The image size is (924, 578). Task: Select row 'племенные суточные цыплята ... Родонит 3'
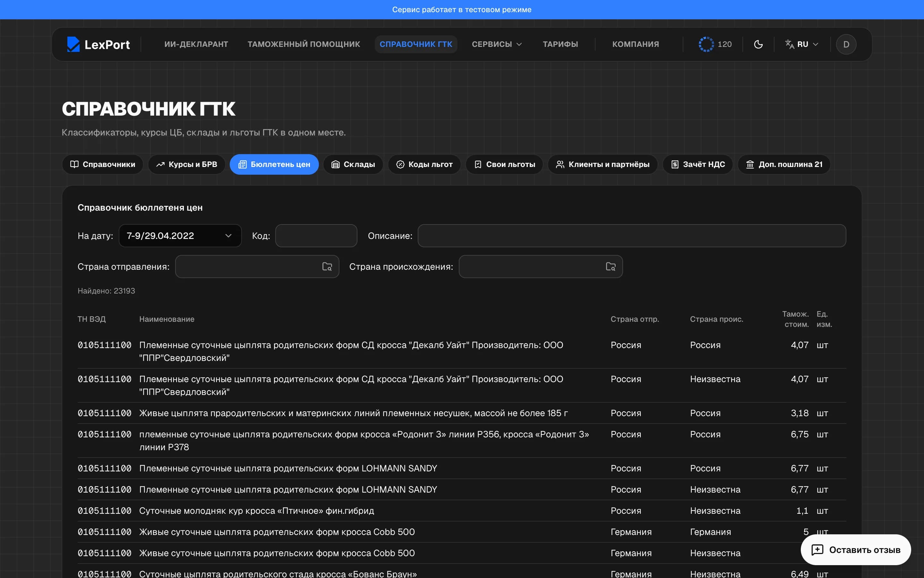tap(462, 440)
